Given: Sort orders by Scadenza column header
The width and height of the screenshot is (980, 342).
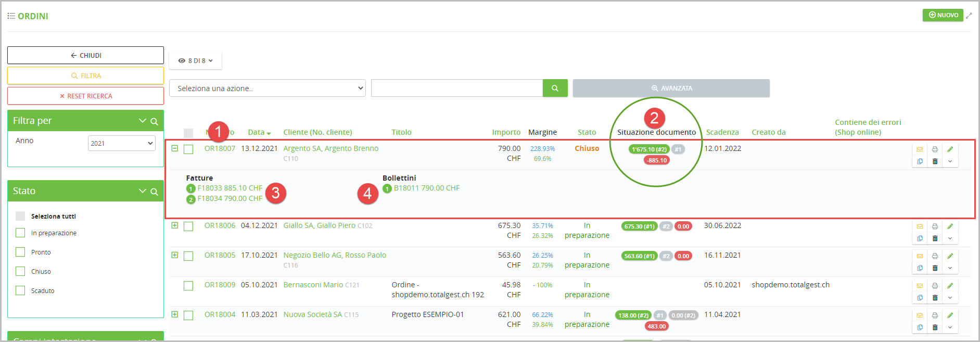Looking at the screenshot, I should [x=722, y=132].
